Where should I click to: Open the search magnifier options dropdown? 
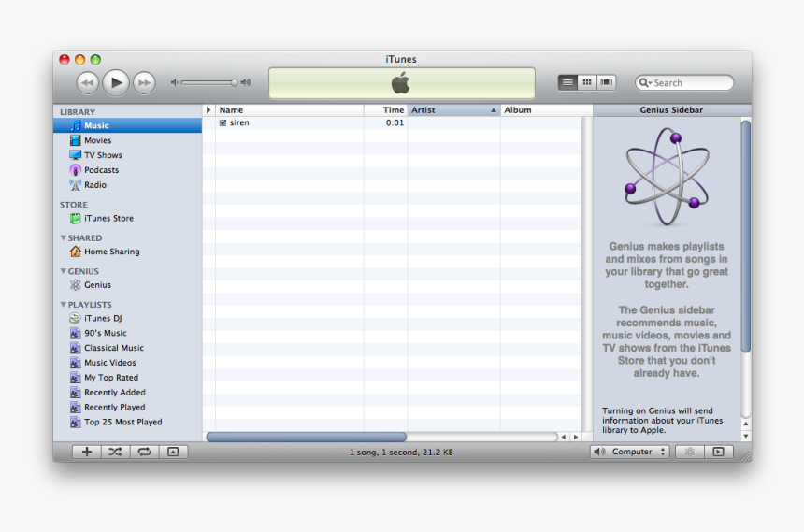pyautogui.click(x=645, y=82)
